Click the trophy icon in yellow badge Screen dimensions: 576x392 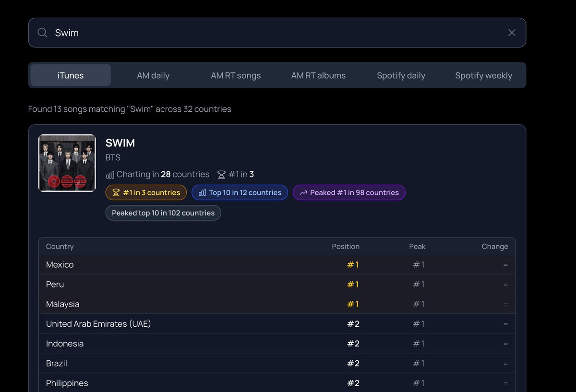[x=116, y=192]
